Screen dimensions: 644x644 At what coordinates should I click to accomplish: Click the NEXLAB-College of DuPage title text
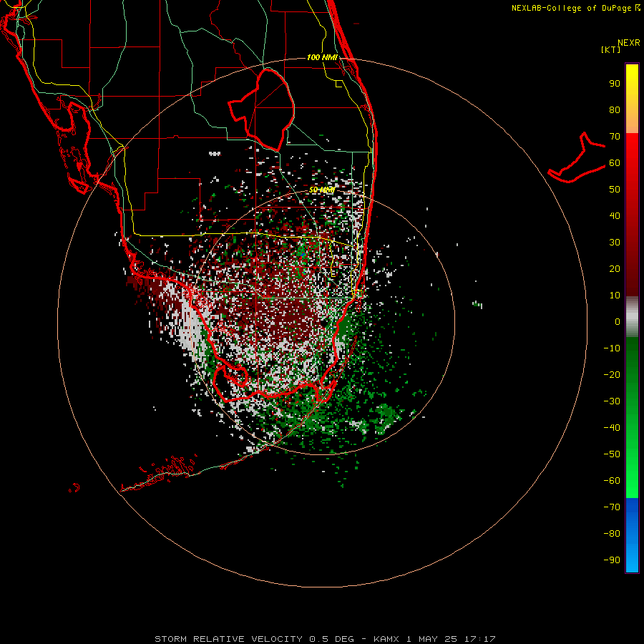(x=575, y=8)
